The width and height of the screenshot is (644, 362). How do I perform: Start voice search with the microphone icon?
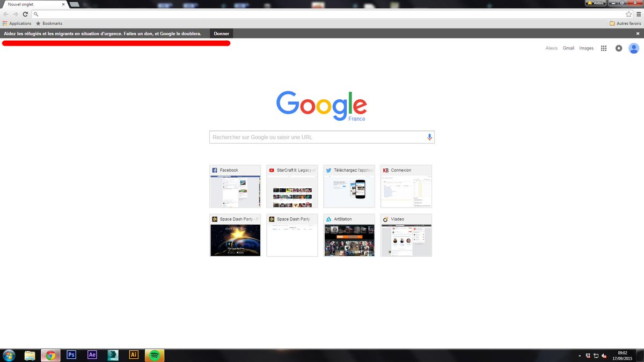coord(429,137)
